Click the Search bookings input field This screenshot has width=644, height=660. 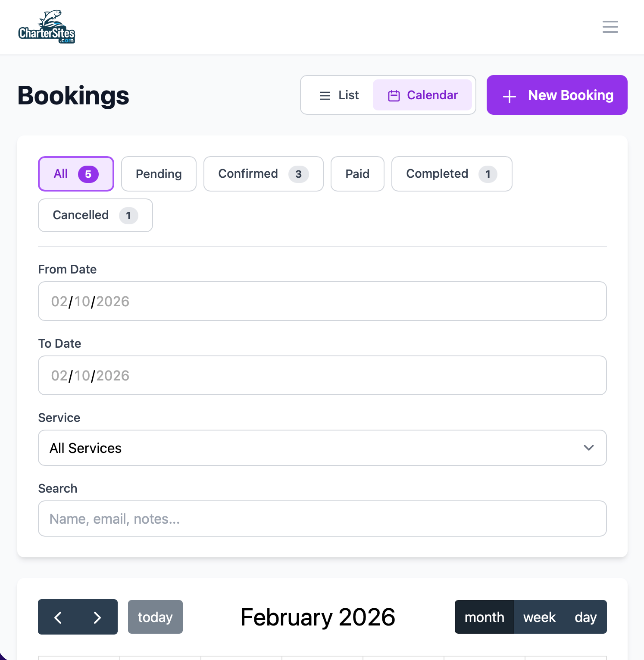(322, 519)
